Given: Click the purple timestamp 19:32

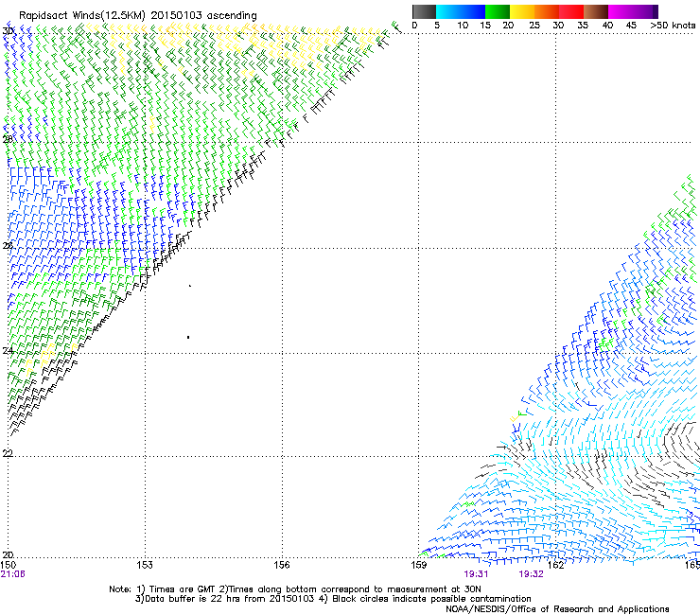Looking at the screenshot, I should pos(531,574).
